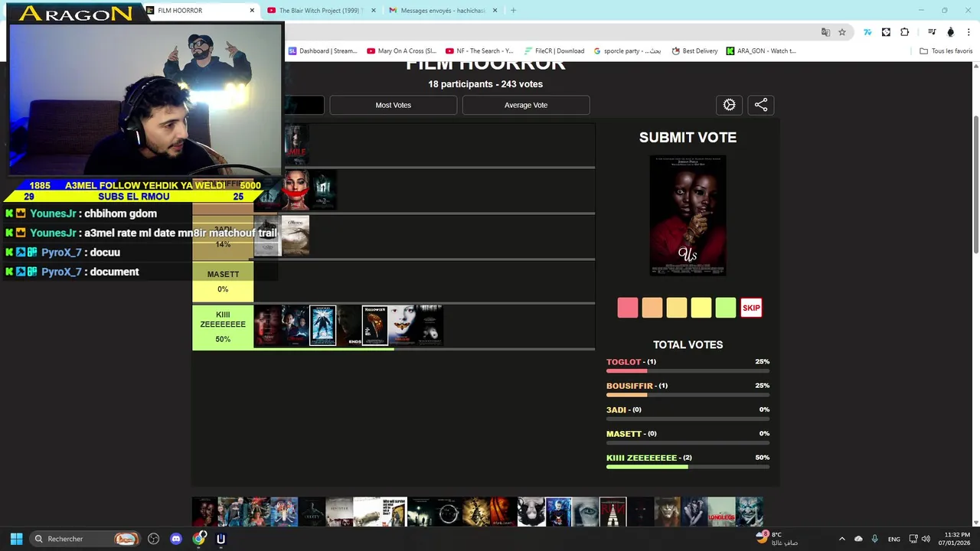Select the Average Vote view
Image resolution: width=980 pixels, height=551 pixels.
click(x=526, y=105)
